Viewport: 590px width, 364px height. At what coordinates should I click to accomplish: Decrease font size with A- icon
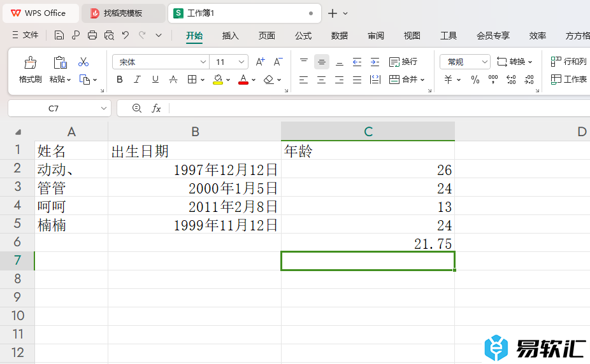coord(278,62)
